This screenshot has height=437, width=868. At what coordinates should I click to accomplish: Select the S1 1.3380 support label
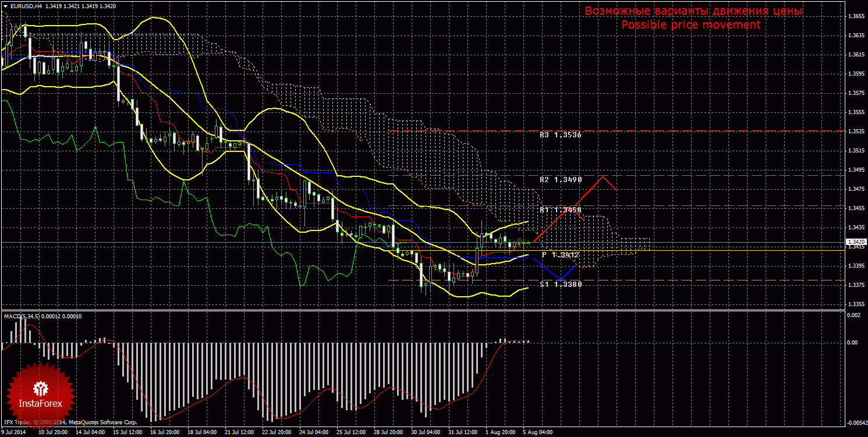pos(560,284)
